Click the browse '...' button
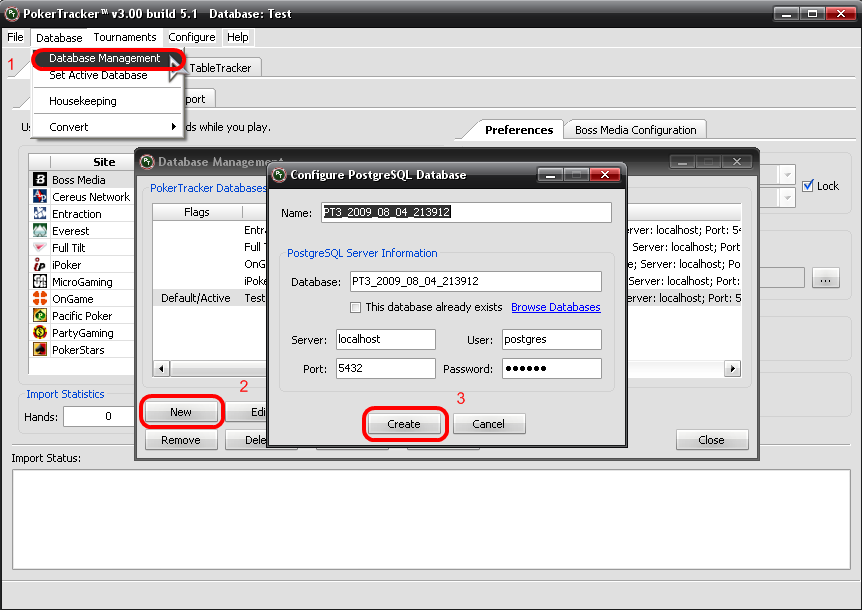 pos(825,279)
